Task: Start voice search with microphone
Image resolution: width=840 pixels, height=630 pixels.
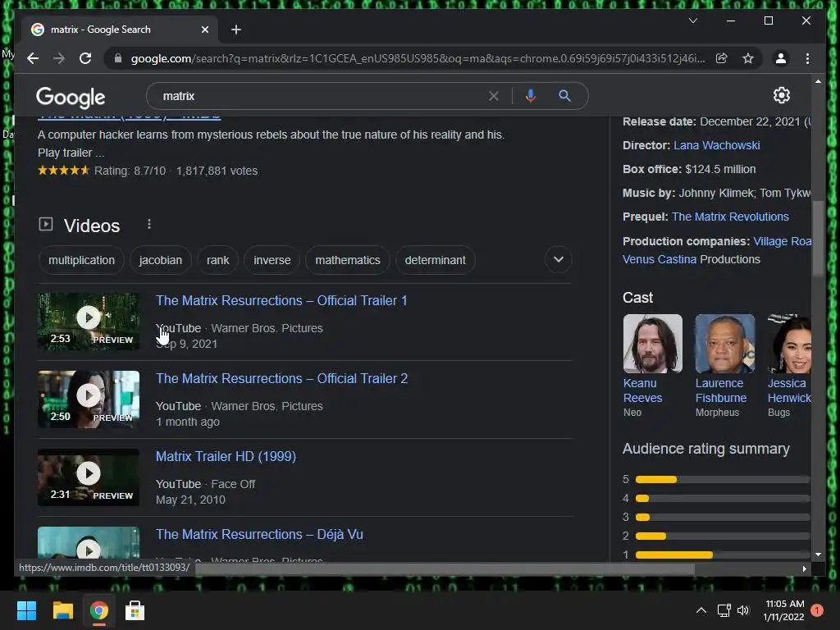Action: (531, 96)
